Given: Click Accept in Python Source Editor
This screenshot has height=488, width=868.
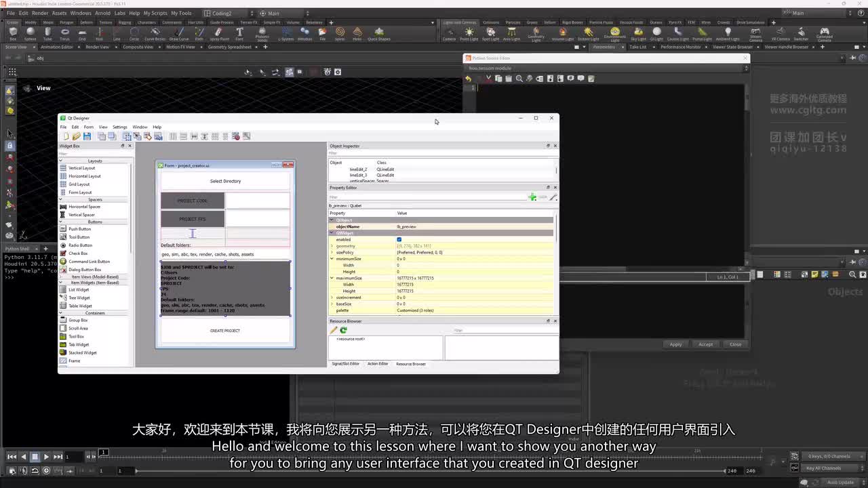Looking at the screenshot, I should click(x=705, y=344).
